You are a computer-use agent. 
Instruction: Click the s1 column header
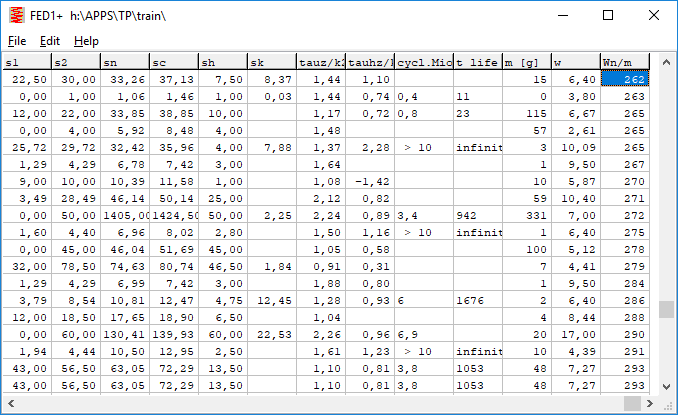point(26,63)
